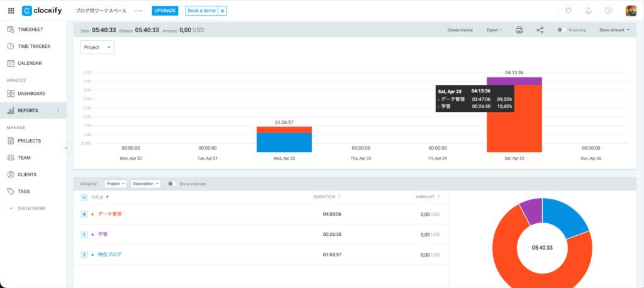
Task: Open the notifications bell icon
Action: [588, 11]
